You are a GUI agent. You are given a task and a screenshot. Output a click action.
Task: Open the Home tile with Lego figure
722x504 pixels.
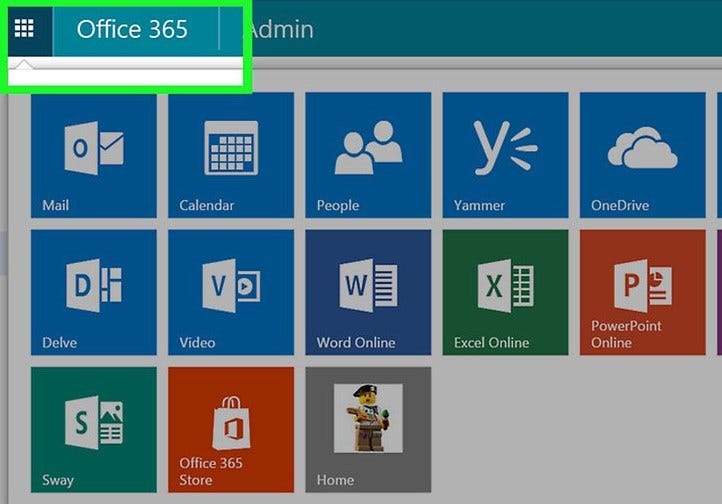368,429
